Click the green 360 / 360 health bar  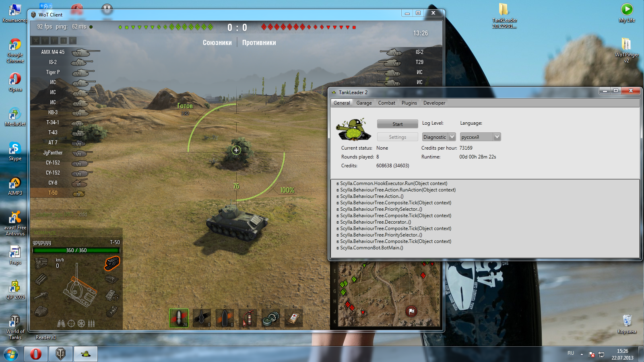76,250
